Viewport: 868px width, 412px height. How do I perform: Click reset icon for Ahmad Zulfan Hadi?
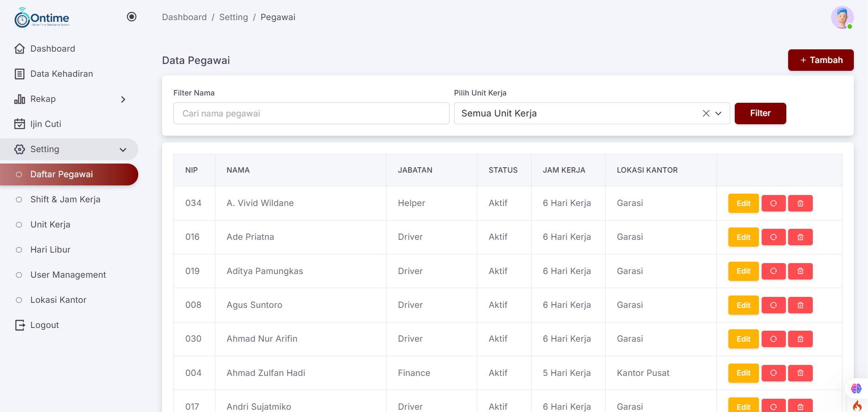(774, 373)
